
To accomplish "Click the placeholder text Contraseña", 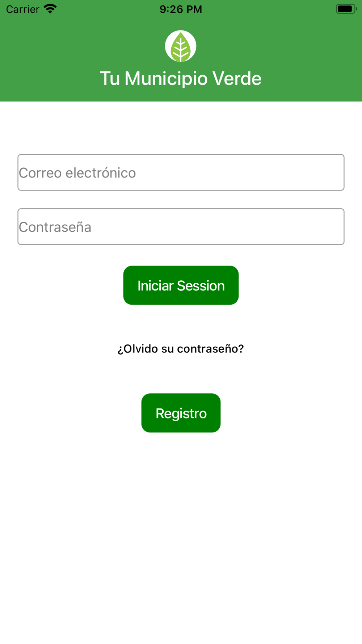I will point(55,227).
